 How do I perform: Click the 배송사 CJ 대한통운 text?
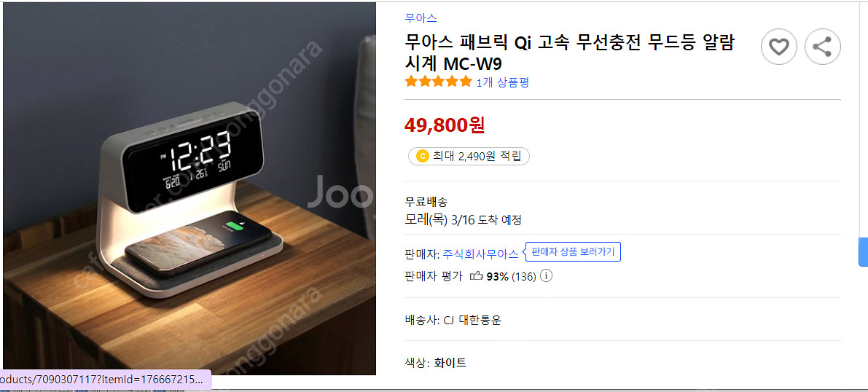(453, 320)
